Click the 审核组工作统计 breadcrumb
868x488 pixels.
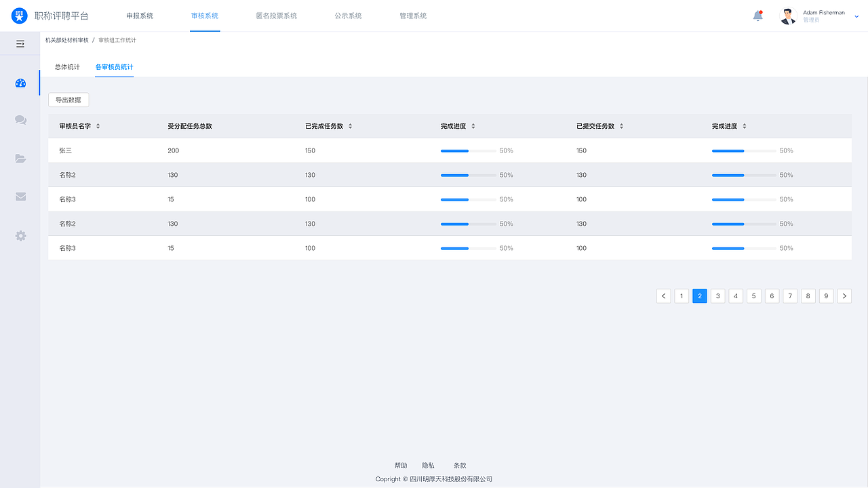coord(117,40)
